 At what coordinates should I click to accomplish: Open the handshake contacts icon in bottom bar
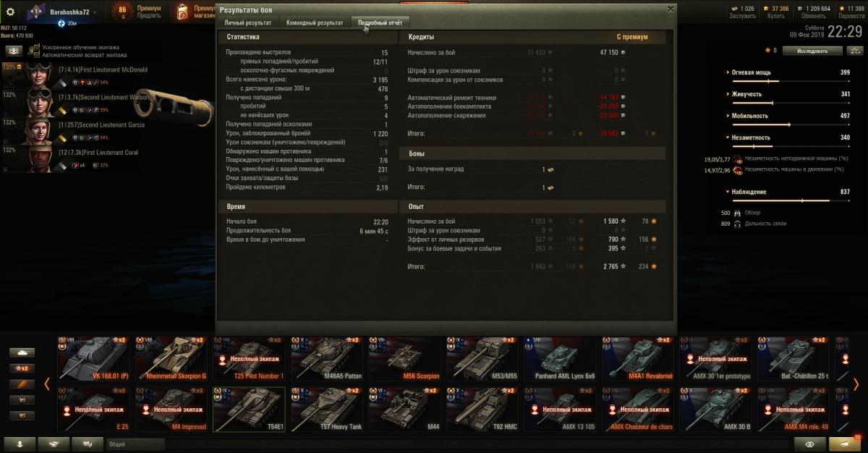[54, 444]
